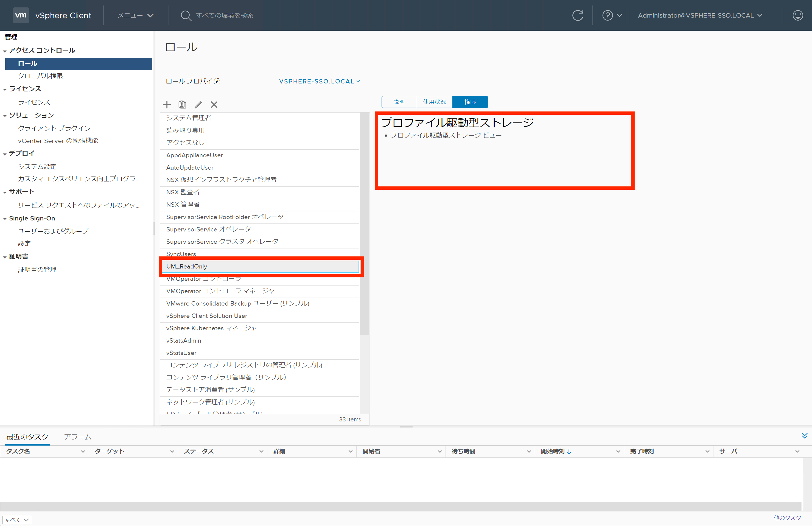The width and height of the screenshot is (812, 526).
Task: Select the システム管理者 role
Action: point(260,118)
